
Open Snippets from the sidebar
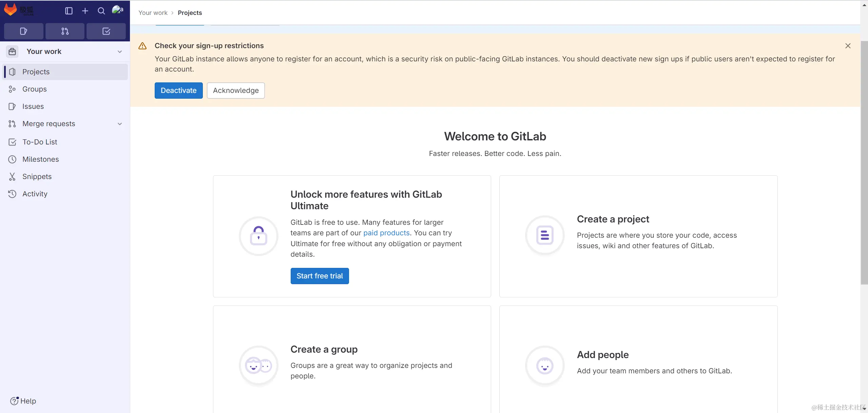[37, 177]
